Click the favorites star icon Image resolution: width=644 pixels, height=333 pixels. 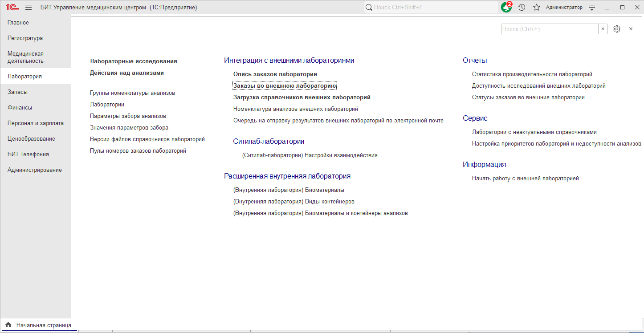[537, 7]
